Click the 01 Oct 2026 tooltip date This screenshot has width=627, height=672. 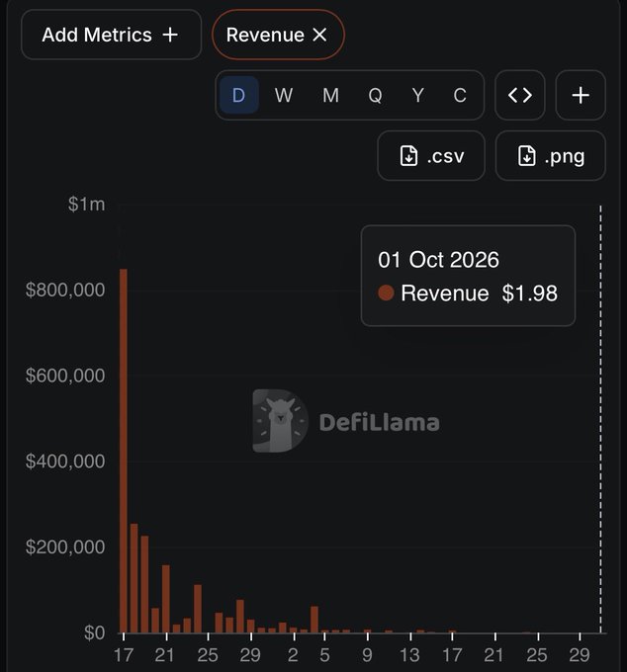pos(438,260)
